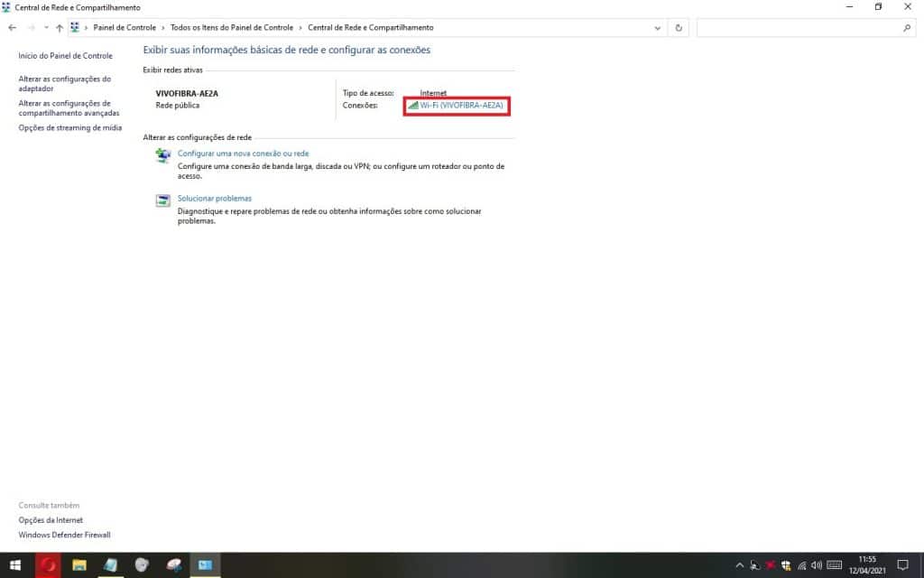924x578 pixels.
Task: Click the Back navigation arrow
Action: [x=13, y=28]
